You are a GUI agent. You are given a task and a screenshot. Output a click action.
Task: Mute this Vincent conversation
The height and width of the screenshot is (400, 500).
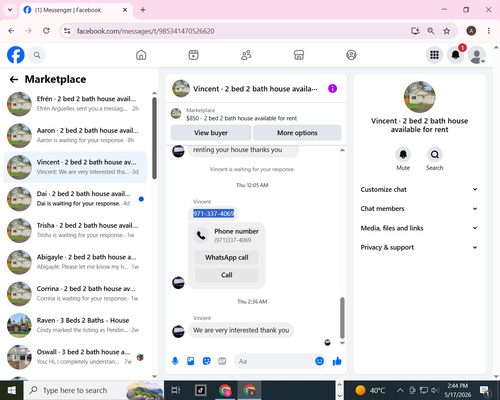[403, 155]
